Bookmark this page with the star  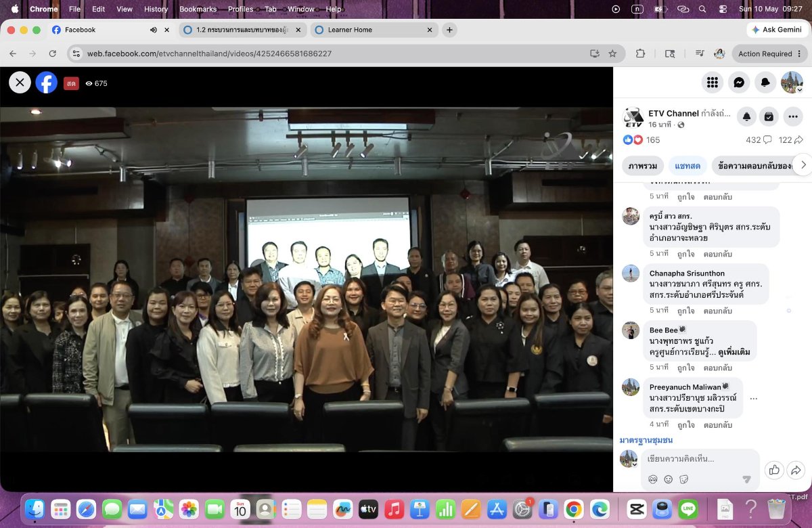(x=612, y=53)
